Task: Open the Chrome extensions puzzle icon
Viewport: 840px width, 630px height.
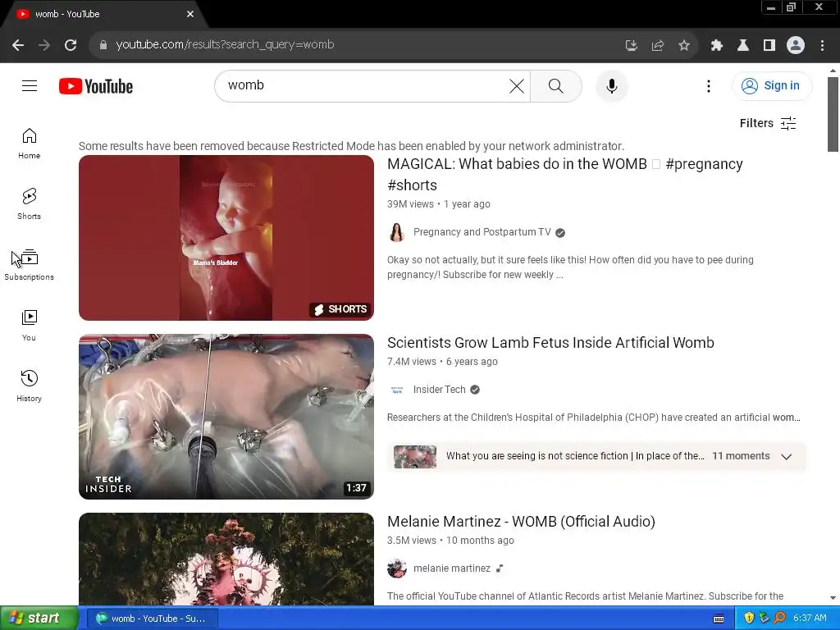Action: click(x=717, y=46)
